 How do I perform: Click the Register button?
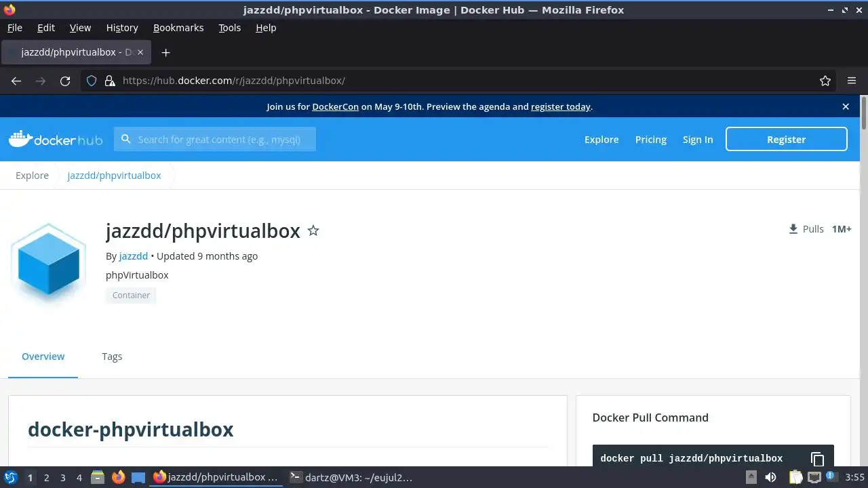787,139
